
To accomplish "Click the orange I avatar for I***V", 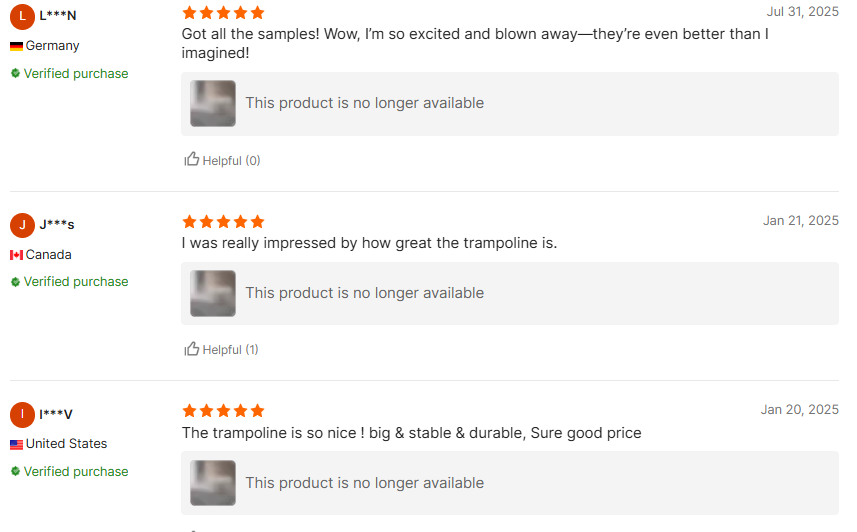I will point(22,415).
